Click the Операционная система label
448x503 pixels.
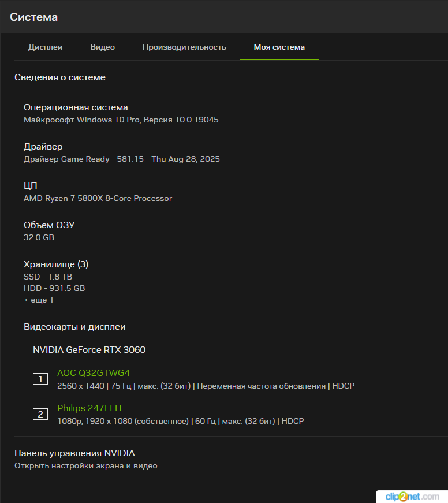point(76,107)
